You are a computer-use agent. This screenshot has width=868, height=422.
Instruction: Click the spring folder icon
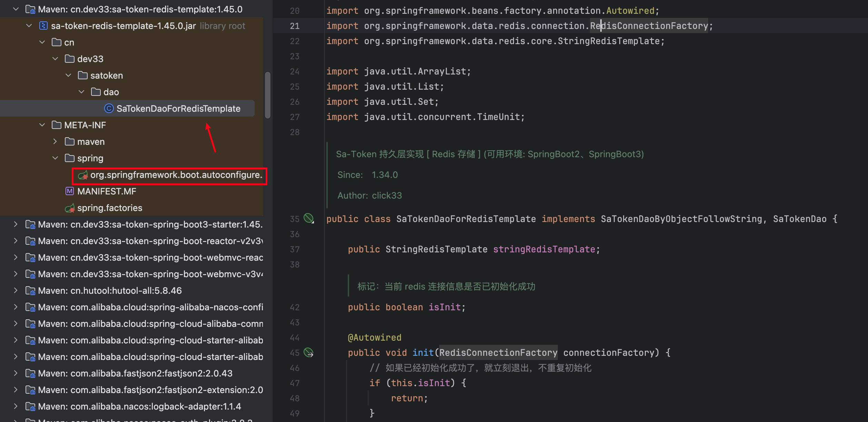tap(70, 158)
